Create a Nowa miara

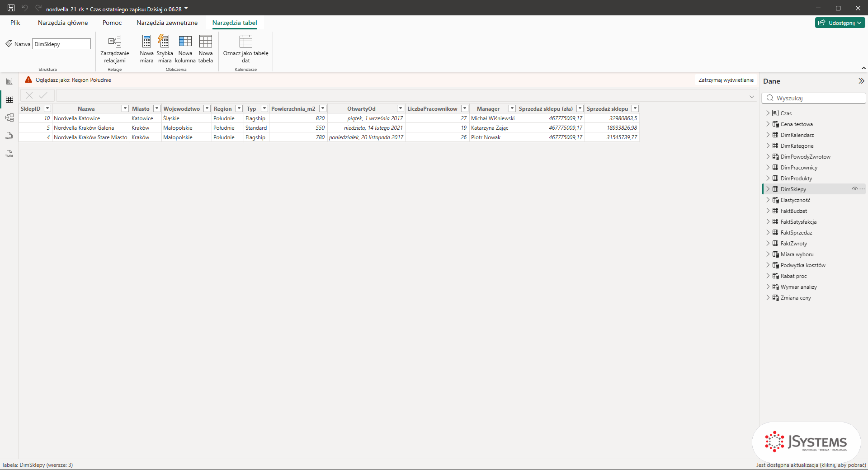click(x=146, y=49)
